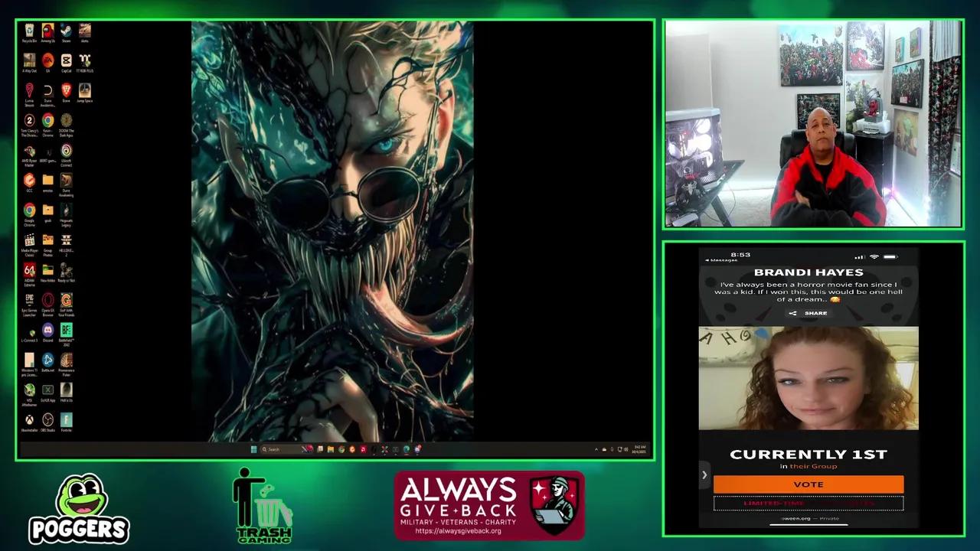Launch Battle.net desktop shortcut

pyautogui.click(x=47, y=362)
